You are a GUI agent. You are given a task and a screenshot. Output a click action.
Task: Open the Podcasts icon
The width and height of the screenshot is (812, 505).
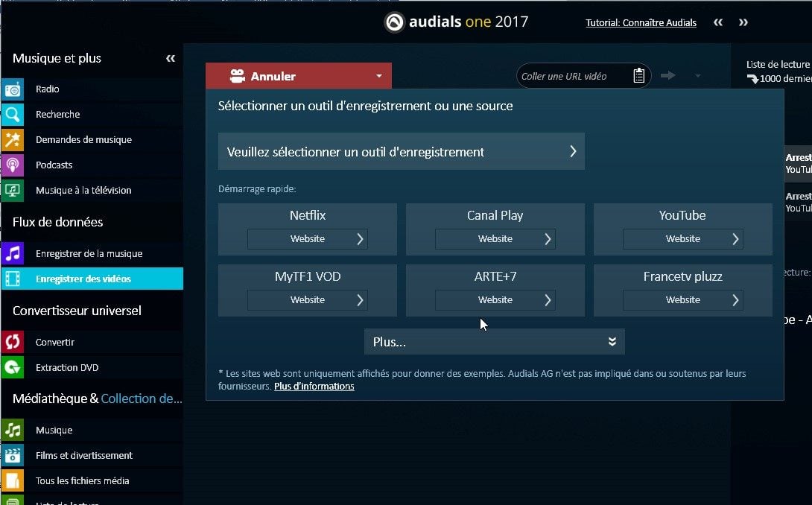pyautogui.click(x=13, y=165)
